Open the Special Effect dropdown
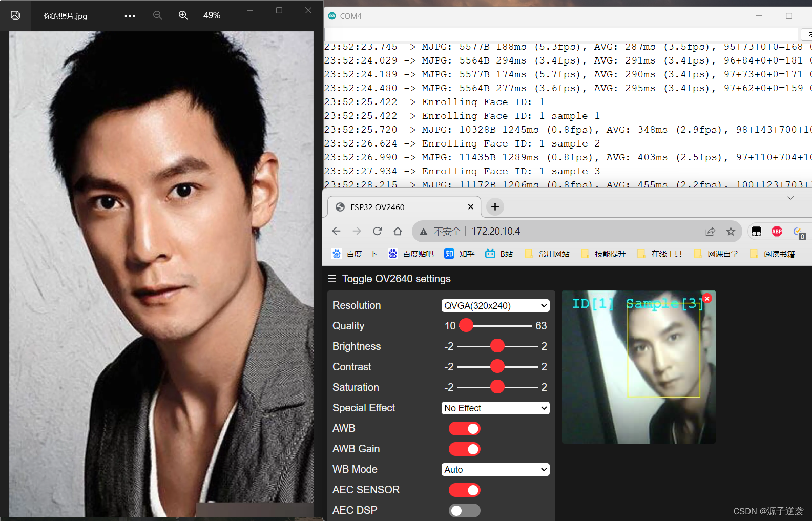 (x=495, y=408)
